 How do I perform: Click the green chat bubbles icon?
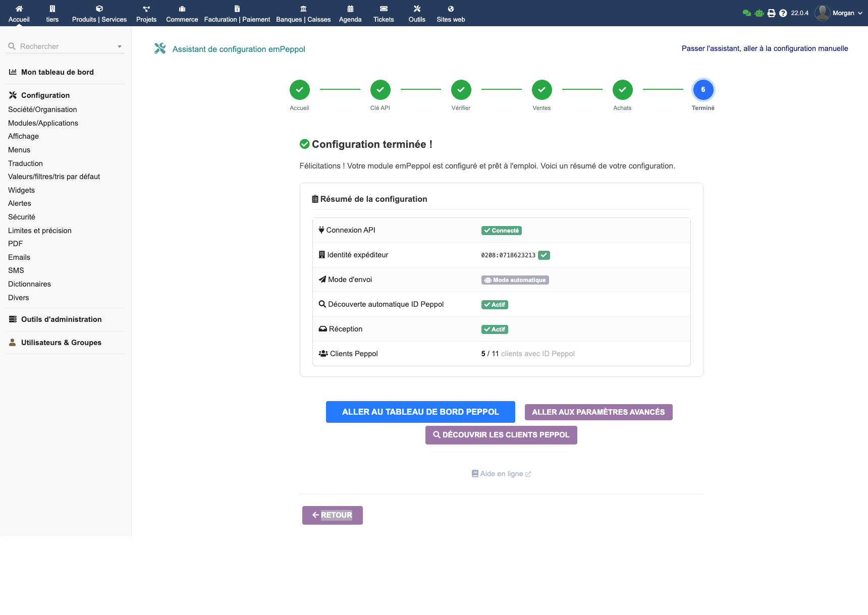(747, 13)
